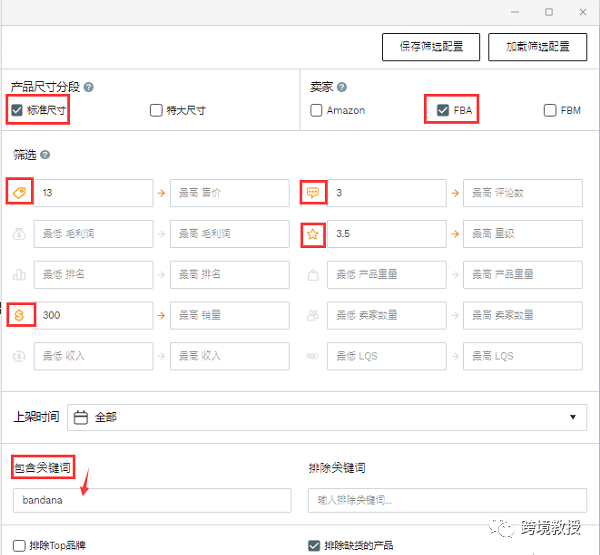Click the review count speech bubble icon

313,192
